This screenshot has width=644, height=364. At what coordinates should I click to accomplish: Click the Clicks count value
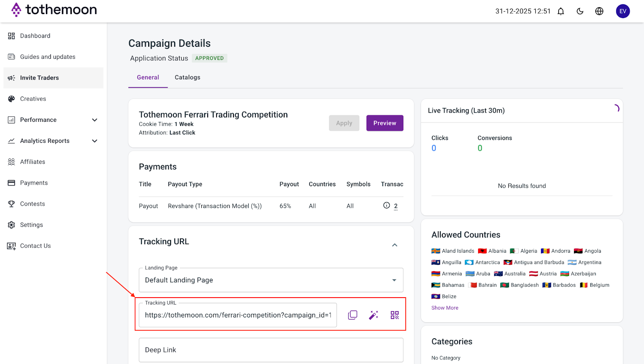click(434, 148)
